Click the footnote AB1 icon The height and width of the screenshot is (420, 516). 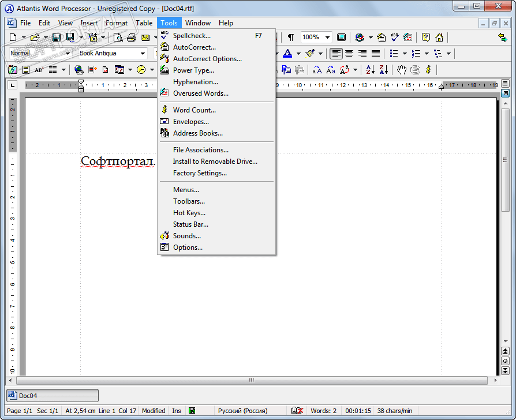point(39,70)
